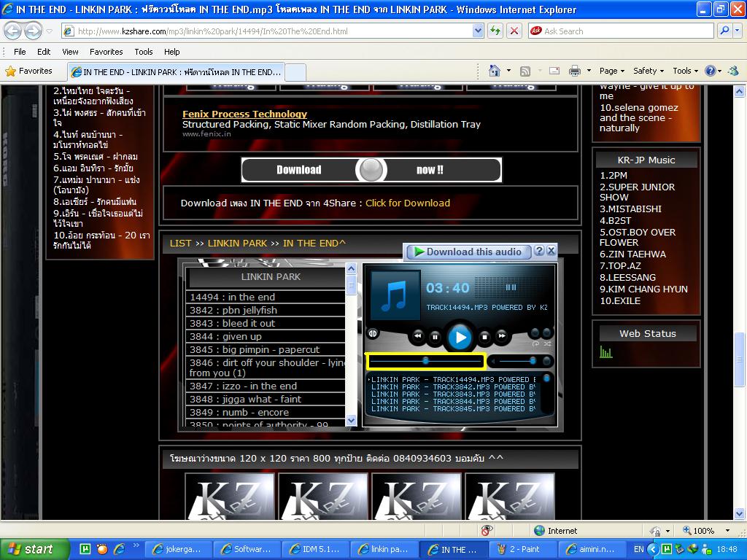Open the Edit menu
The width and height of the screenshot is (747, 560).
pos(44,52)
